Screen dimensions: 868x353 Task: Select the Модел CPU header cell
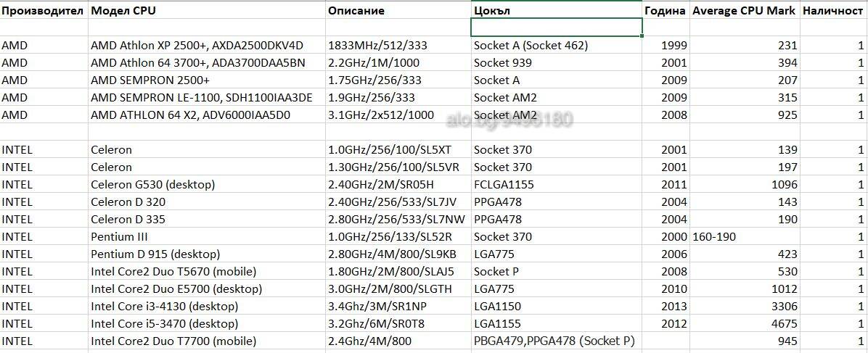[x=207, y=11]
